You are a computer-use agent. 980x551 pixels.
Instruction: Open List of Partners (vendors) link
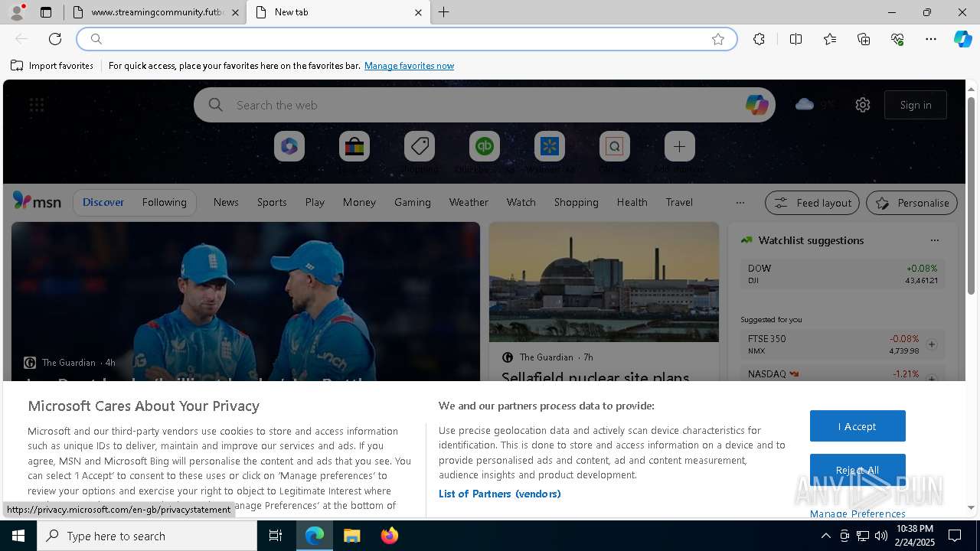(500, 494)
